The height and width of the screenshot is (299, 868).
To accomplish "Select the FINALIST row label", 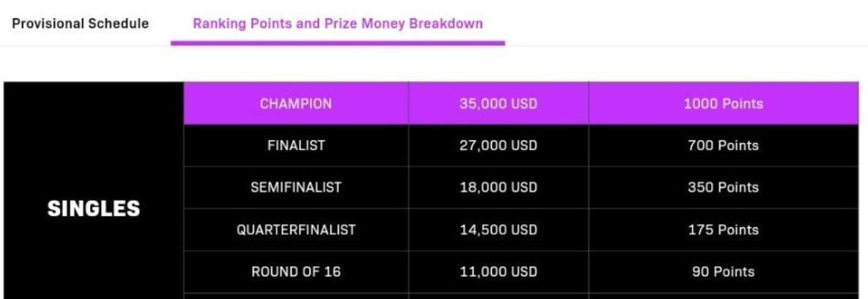I will (296, 146).
